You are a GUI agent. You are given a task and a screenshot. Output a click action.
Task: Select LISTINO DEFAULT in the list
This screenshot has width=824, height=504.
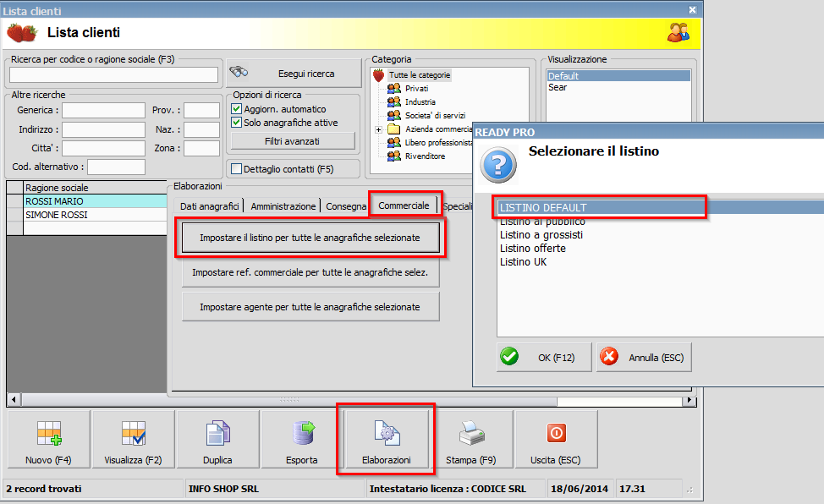(x=660, y=207)
